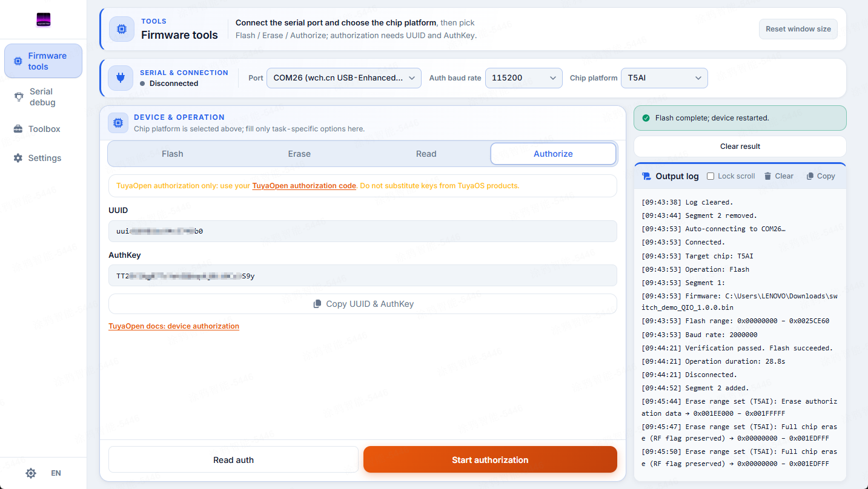Screen dimensions: 868x489
Task: Click the green check icon in flash complete banner
Action: [x=646, y=118]
